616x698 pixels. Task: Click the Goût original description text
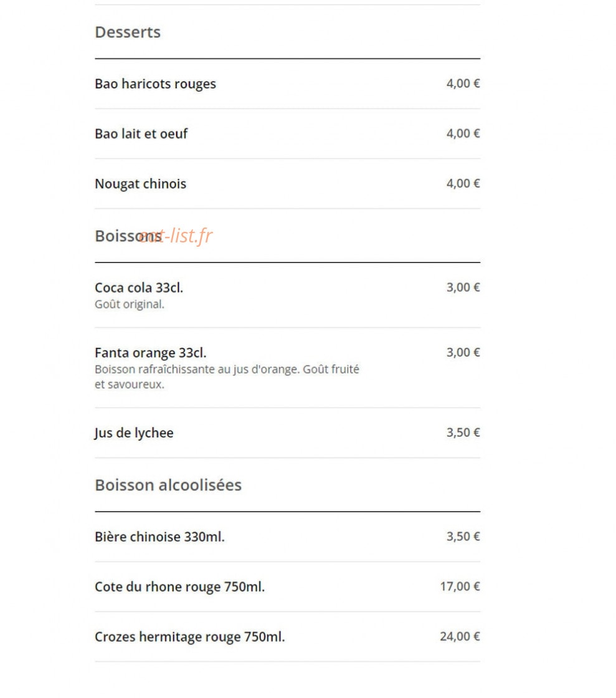[x=130, y=305]
